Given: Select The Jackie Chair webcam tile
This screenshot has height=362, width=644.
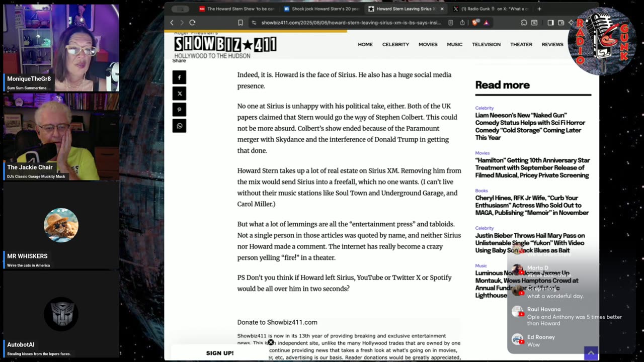Looking at the screenshot, I should tap(61, 137).
